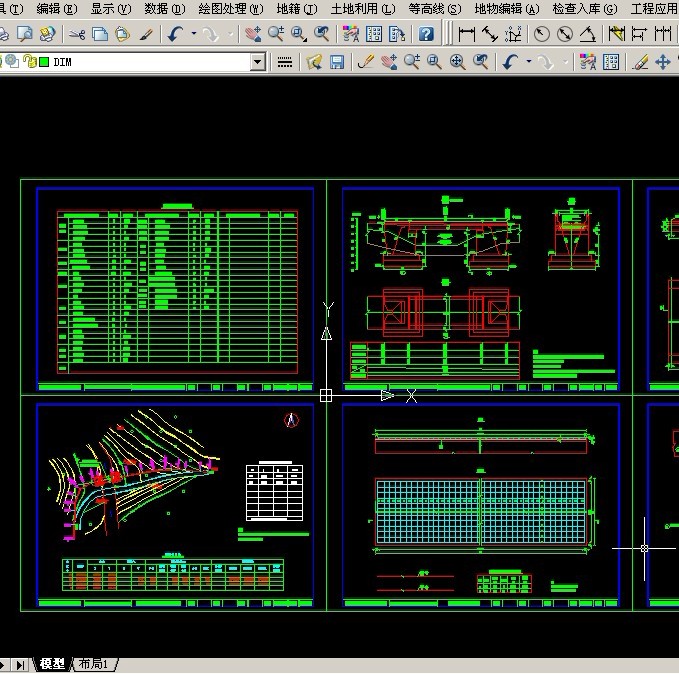Open zoom window flyout in upper toolbar
This screenshot has width=679, height=674.
pos(299,34)
